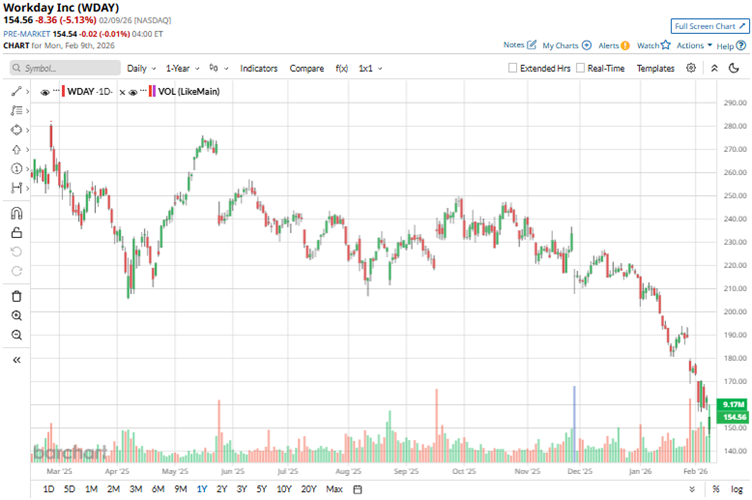The width and height of the screenshot is (752, 500).
Task: Open the f(x) expressions menu
Action: [x=341, y=69]
